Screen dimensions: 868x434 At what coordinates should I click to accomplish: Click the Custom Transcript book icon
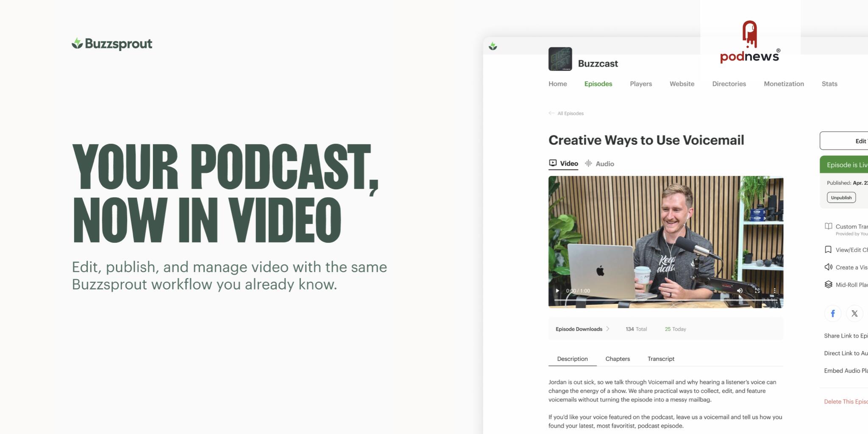828,226
